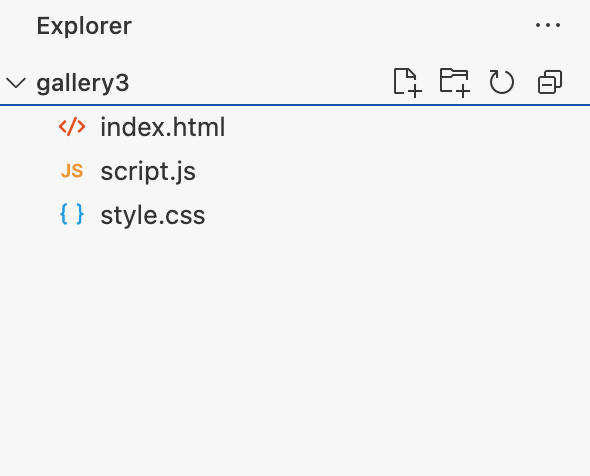Screen dimensions: 590x476
Task: Click the curly braces icon beside style.css
Action: (x=72, y=214)
